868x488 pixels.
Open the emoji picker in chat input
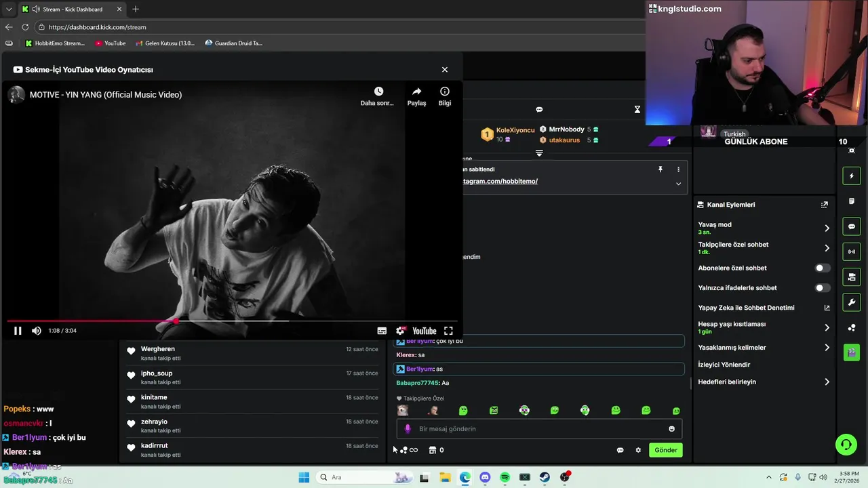(x=672, y=429)
